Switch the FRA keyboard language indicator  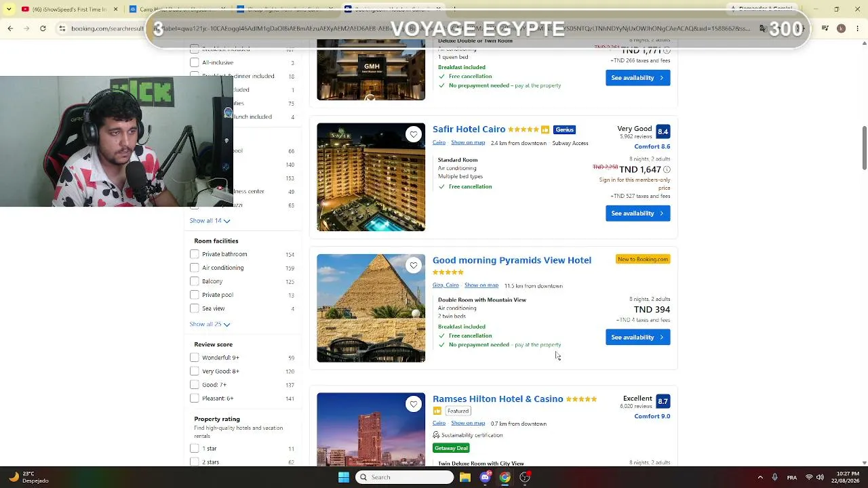click(791, 477)
